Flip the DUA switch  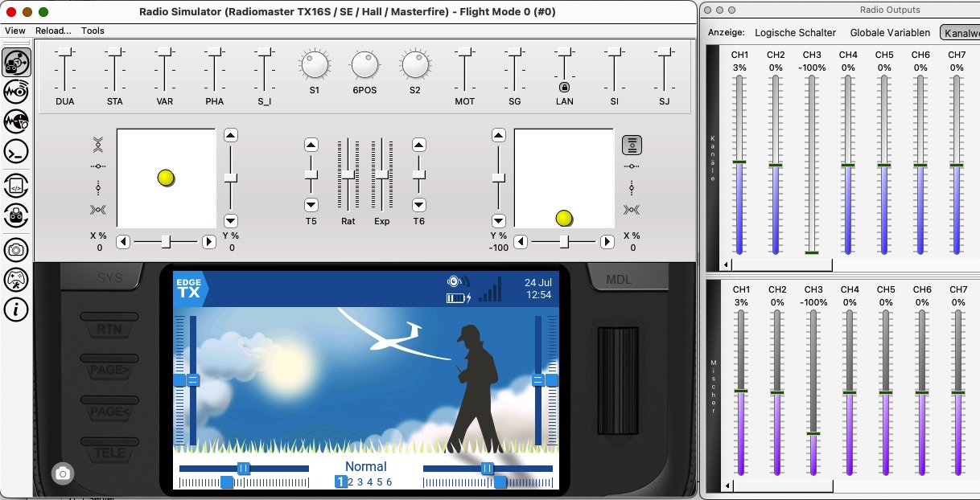point(65,70)
